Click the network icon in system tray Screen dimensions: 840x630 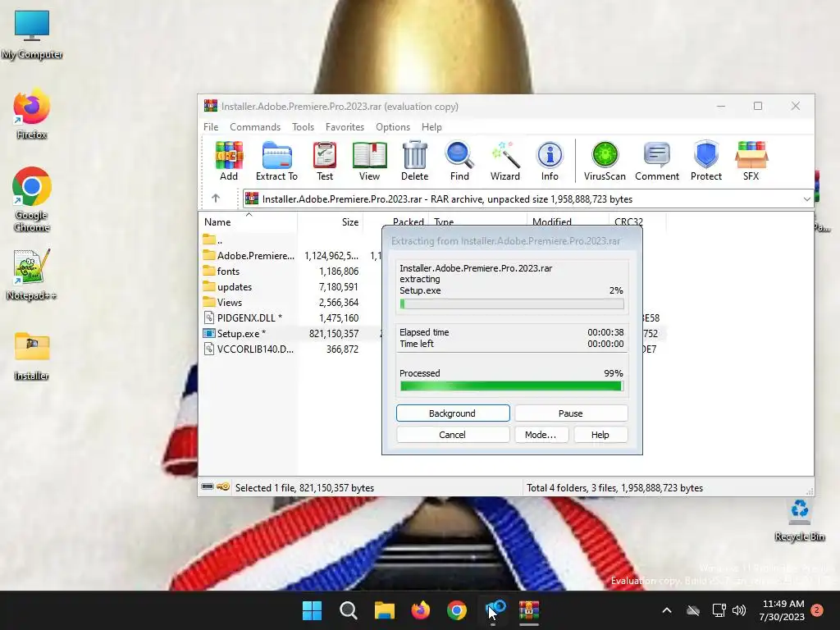click(x=719, y=610)
